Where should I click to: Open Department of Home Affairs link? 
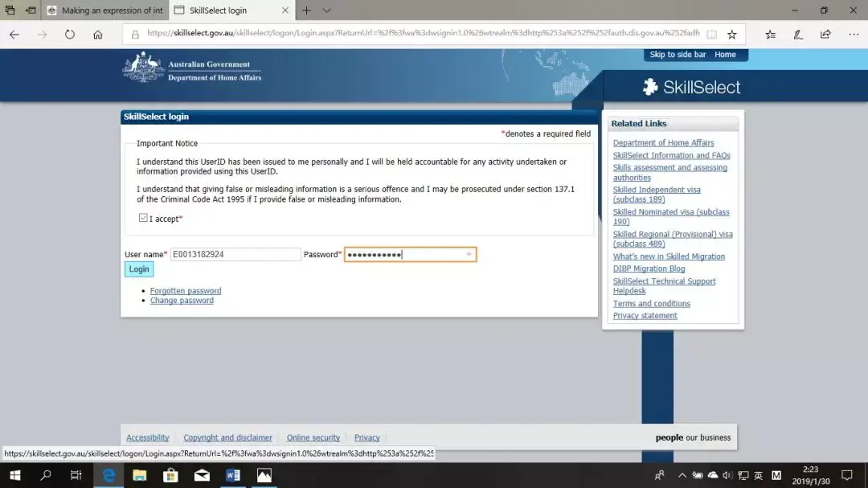click(x=663, y=142)
